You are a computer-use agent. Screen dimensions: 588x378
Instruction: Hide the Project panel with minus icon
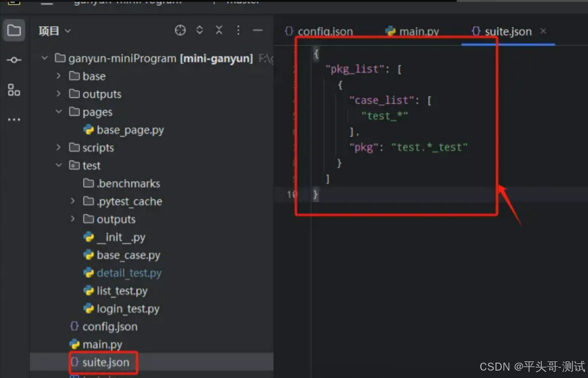click(258, 30)
